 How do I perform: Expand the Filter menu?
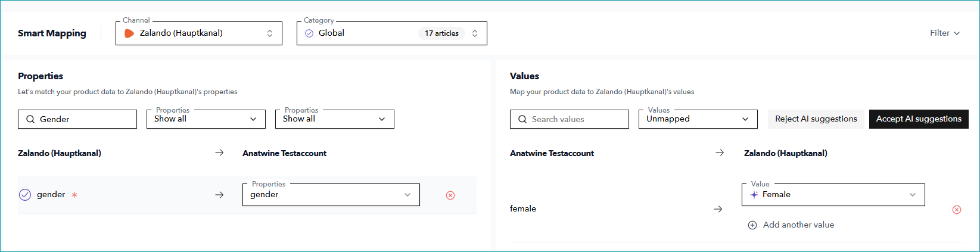coord(944,33)
